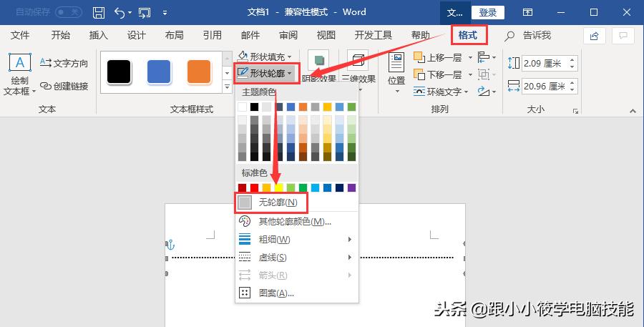This screenshot has height=327, width=644.
Task: Open the 下移一层 dropdown arrow
Action: click(470, 74)
